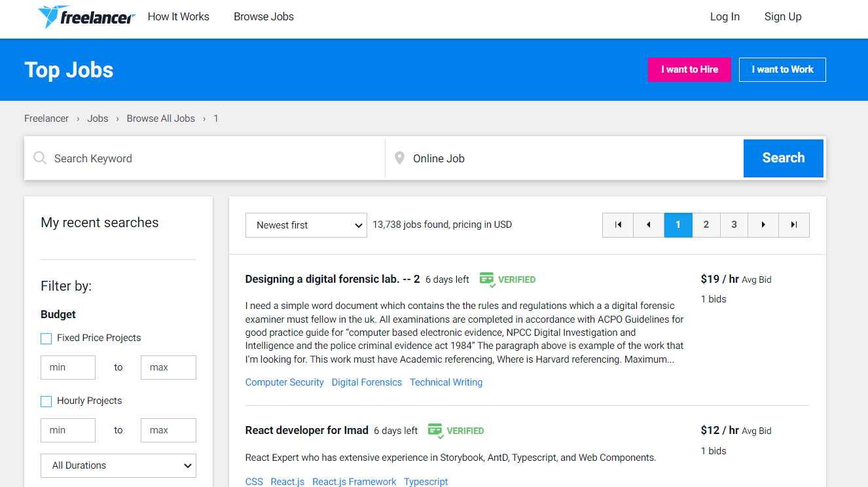Jump to last page of results
The image size is (868, 487).
(794, 225)
